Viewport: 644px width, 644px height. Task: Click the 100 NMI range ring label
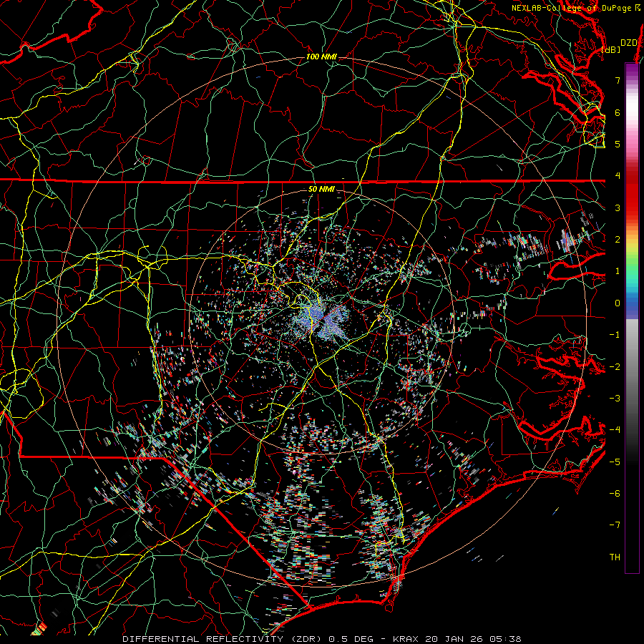click(321, 57)
